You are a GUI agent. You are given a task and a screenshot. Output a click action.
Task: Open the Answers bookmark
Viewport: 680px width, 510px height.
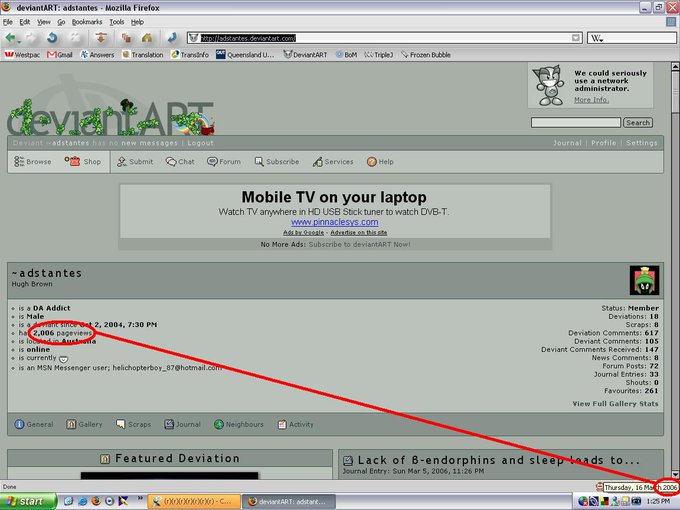pos(98,55)
